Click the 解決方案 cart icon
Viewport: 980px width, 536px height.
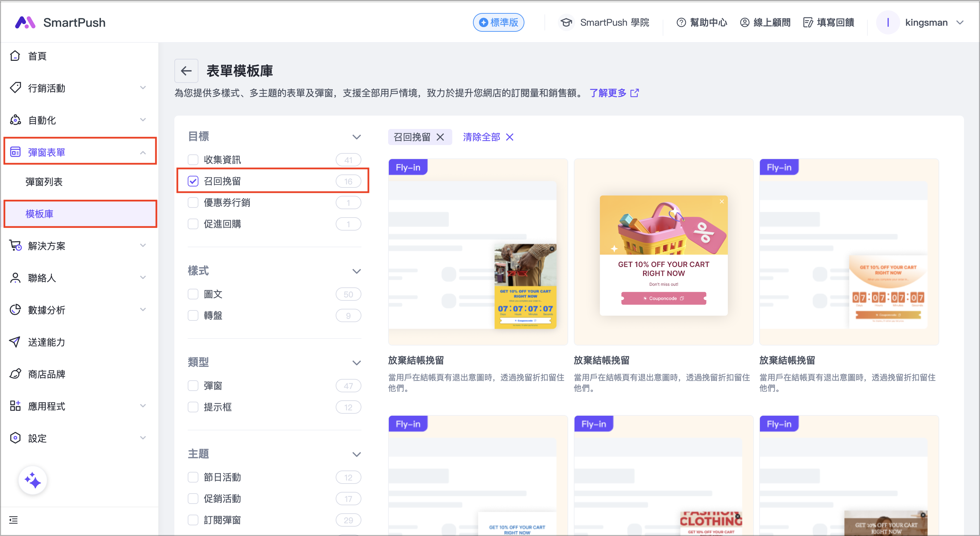click(15, 246)
